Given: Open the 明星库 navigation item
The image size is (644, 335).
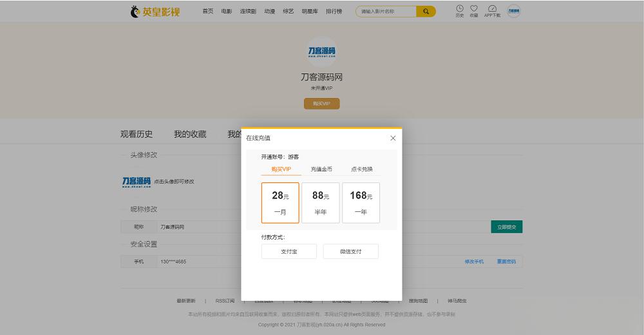Looking at the screenshot, I should tap(310, 12).
